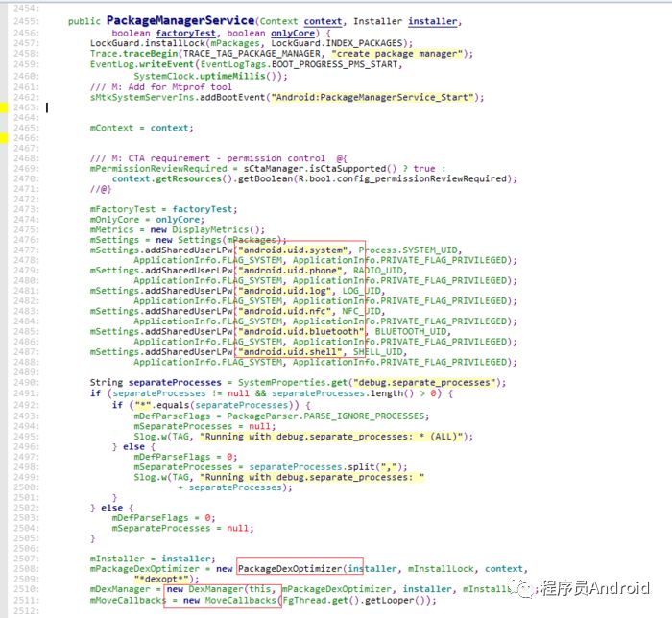Click yellow margin marker beside line 2463
The width and height of the screenshot is (672, 618).
pos(4,107)
